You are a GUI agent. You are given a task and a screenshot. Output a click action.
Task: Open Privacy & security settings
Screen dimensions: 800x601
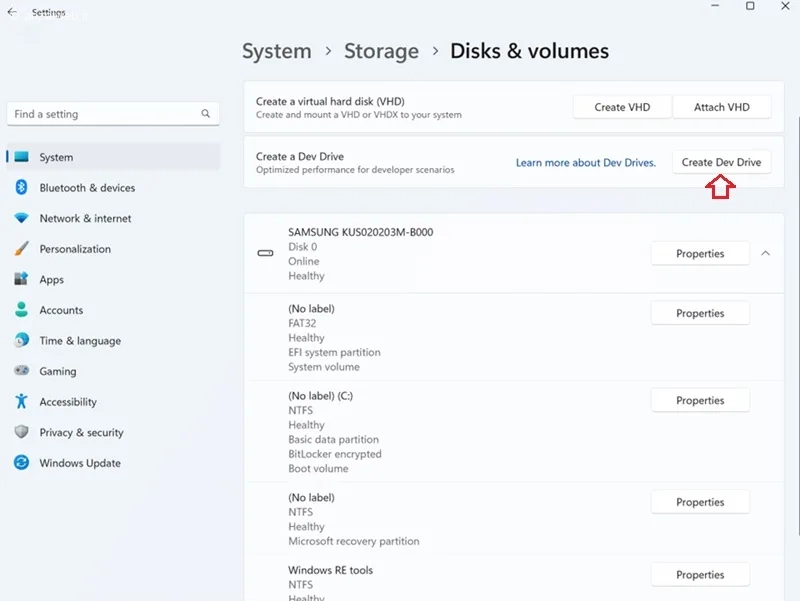click(113, 432)
